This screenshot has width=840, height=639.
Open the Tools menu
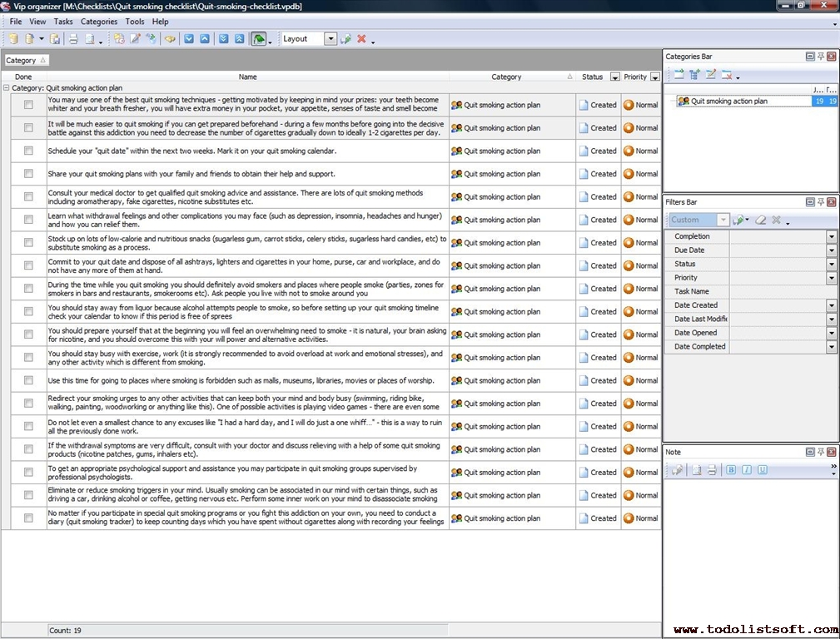134,22
